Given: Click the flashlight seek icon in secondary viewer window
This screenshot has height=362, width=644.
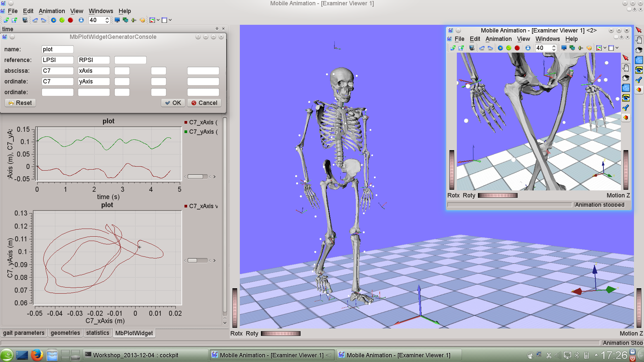Looking at the screenshot, I should pos(626,108).
